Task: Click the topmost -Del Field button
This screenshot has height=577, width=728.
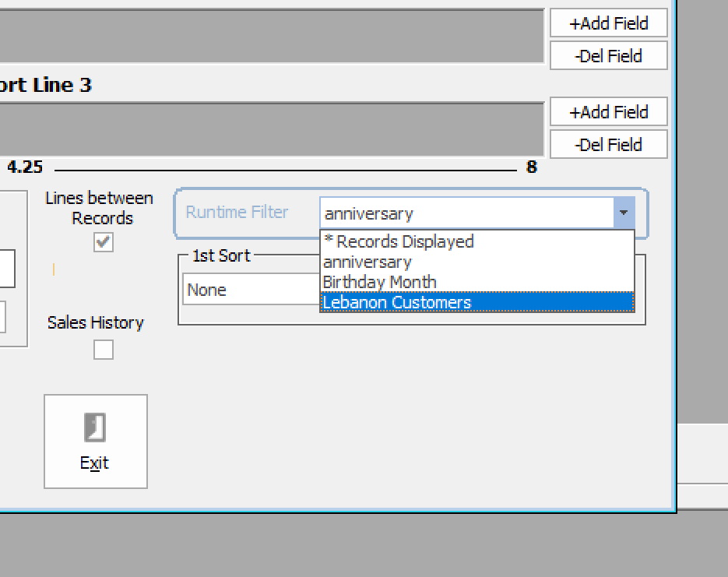Action: point(608,56)
